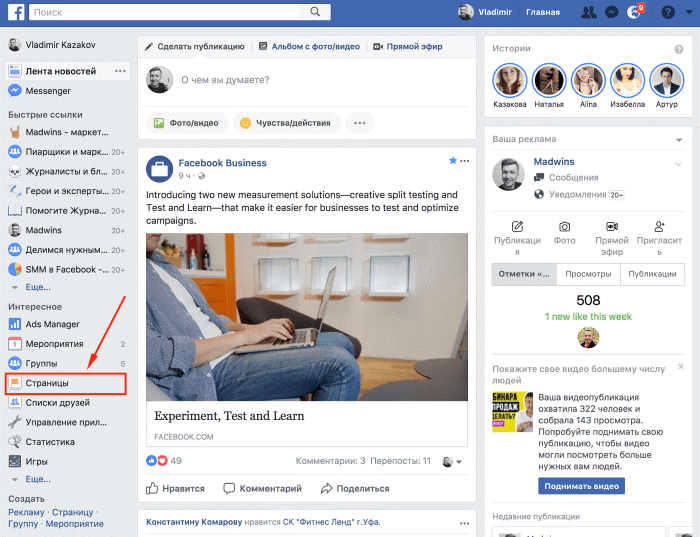Open Experiment, Test and Learn article
The width and height of the screenshot is (700, 537).
(229, 416)
